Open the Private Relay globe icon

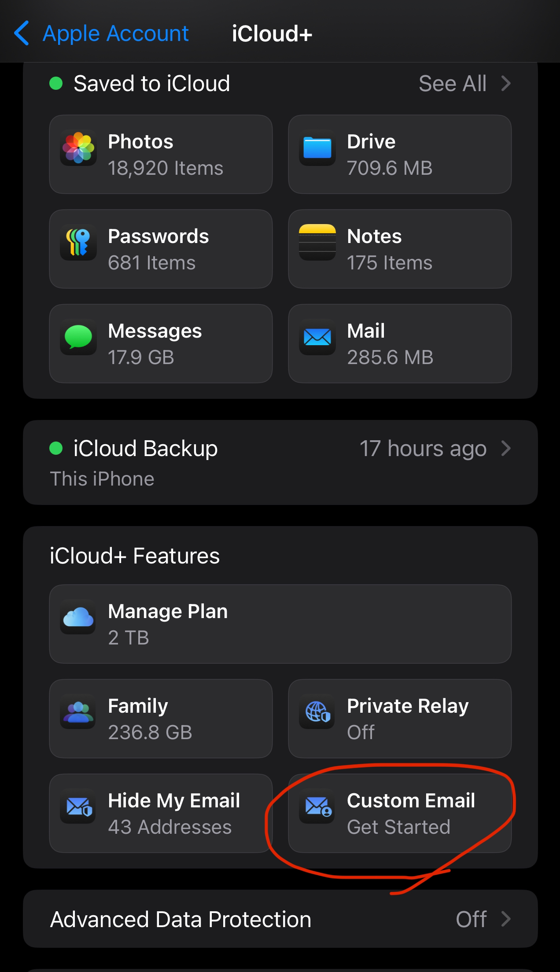pos(317,712)
